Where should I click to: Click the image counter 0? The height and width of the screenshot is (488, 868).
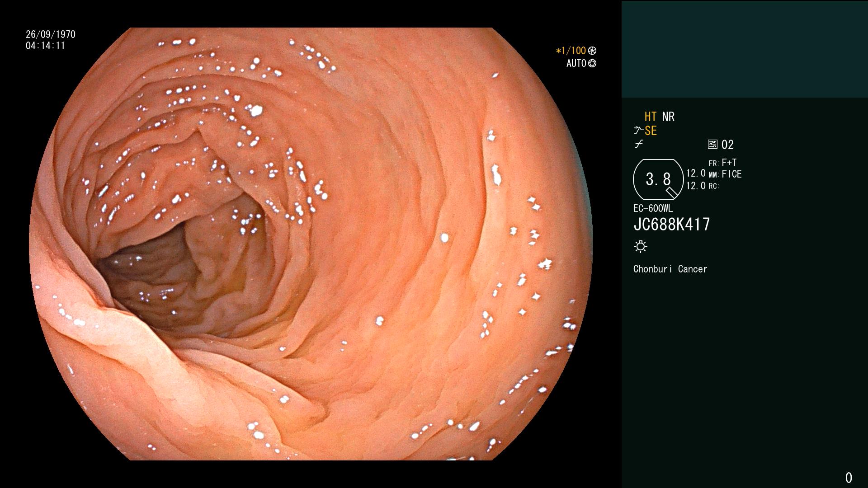pyautogui.click(x=849, y=478)
